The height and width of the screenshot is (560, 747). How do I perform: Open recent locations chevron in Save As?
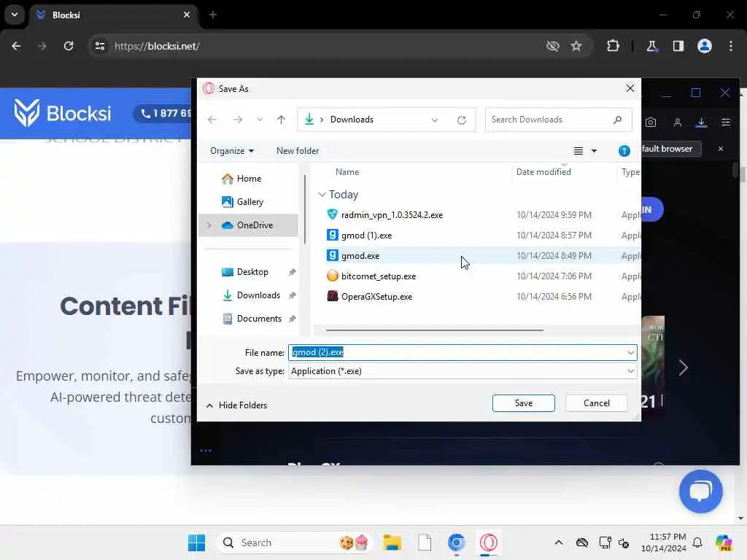click(260, 120)
